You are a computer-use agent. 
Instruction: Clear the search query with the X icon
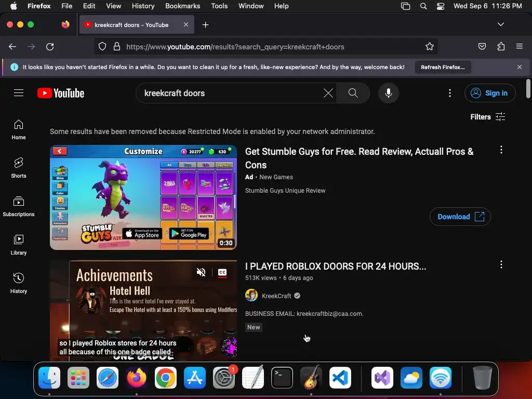[x=328, y=93]
